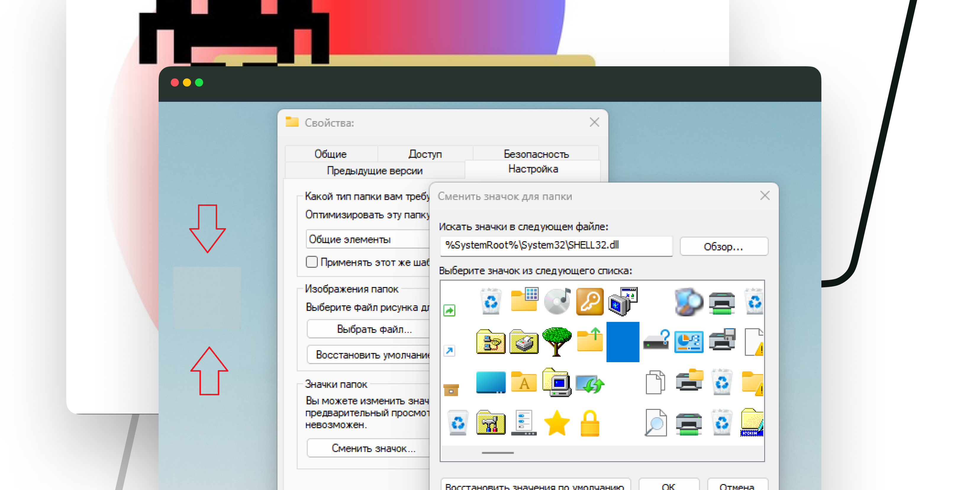The image size is (980, 490).
Task: Select the orange key icon
Action: click(590, 302)
